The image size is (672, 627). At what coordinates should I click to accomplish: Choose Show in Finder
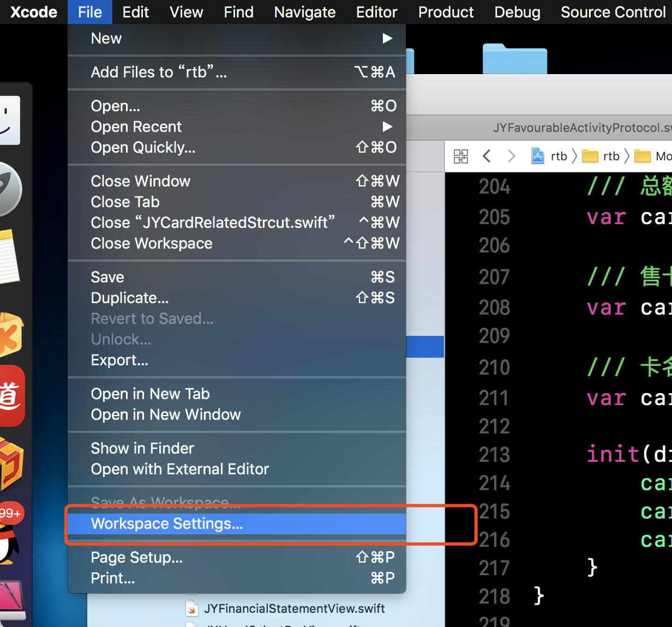click(237, 448)
